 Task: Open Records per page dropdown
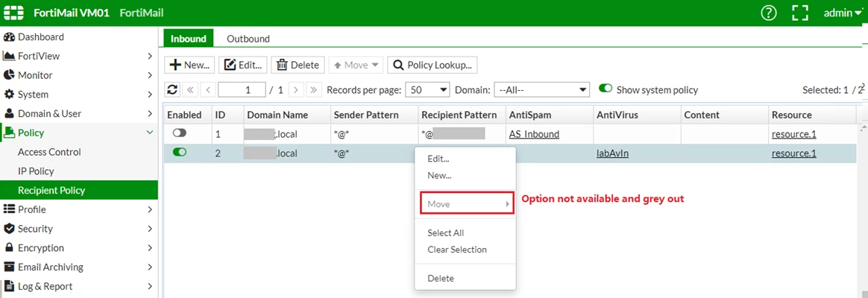tap(428, 89)
